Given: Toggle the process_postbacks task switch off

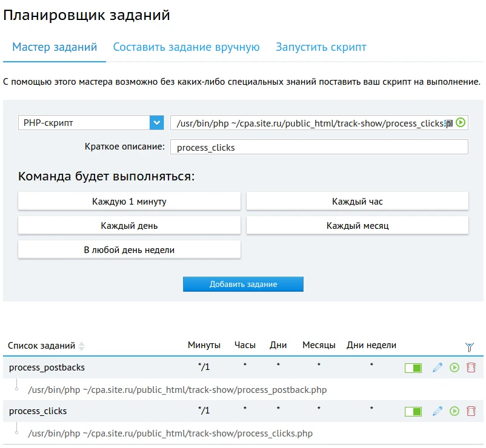Looking at the screenshot, I should click(413, 367).
